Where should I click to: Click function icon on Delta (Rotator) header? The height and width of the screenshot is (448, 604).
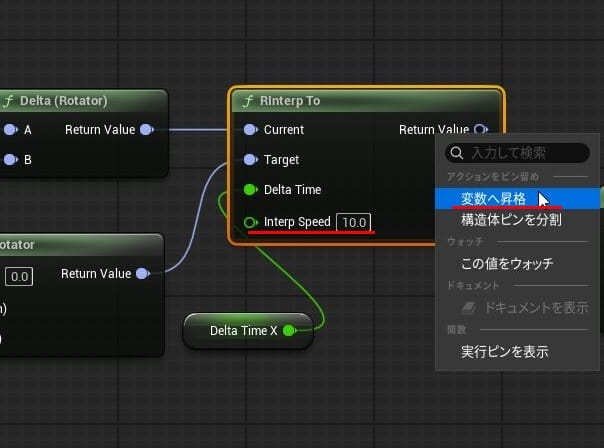pos(8,101)
